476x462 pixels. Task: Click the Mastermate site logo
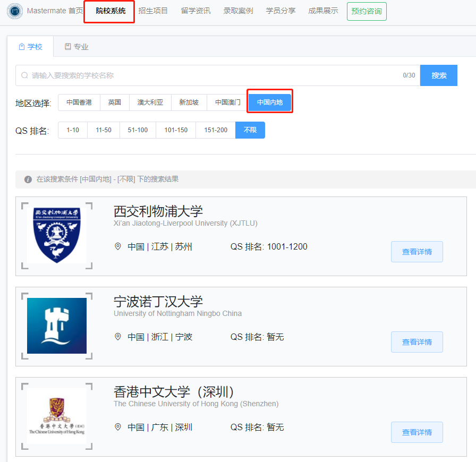[x=14, y=11]
